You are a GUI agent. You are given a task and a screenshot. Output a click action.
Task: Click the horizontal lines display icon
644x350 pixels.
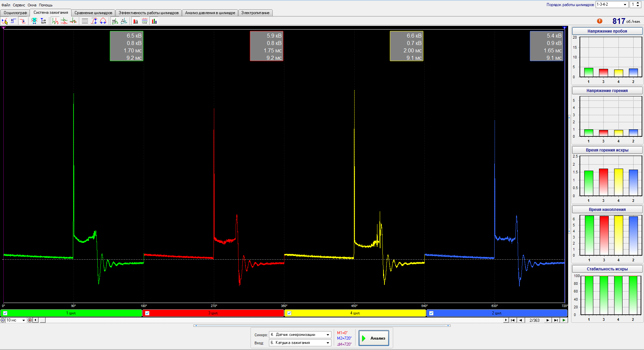point(85,21)
